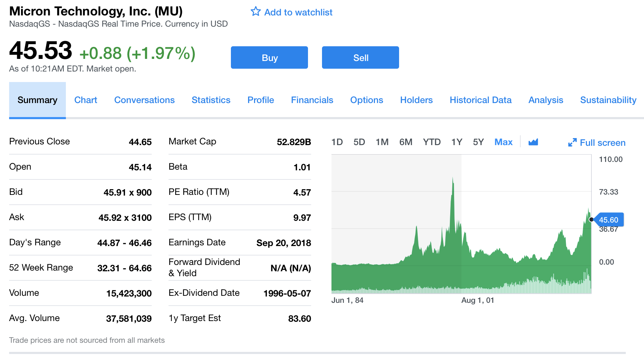Open the Holders tab

coord(417,100)
